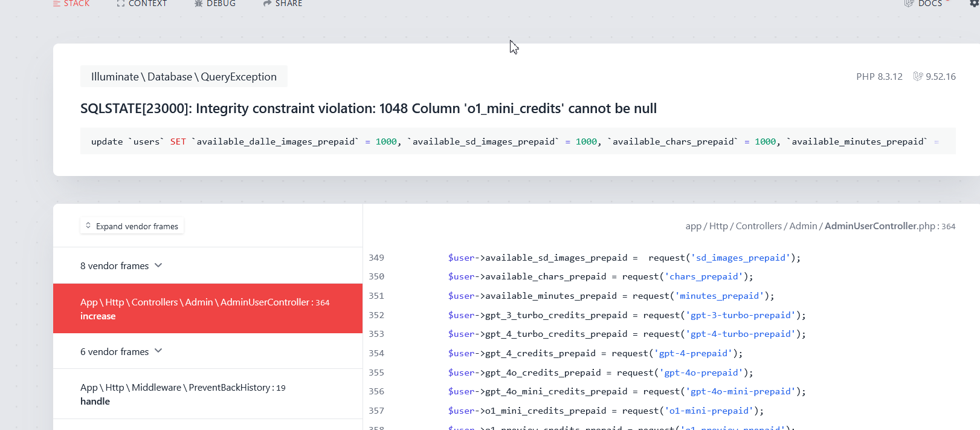980x430 pixels.
Task: Open the settings gear icon
Action: point(975,4)
